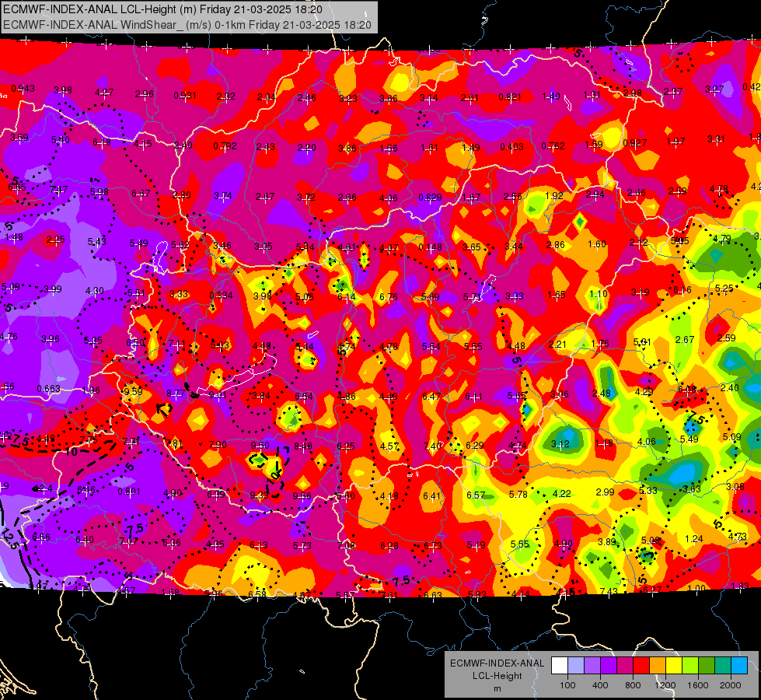Click the wind shear value 1.92
Image resolution: width=761 pixels, height=700 pixels.
(x=553, y=196)
